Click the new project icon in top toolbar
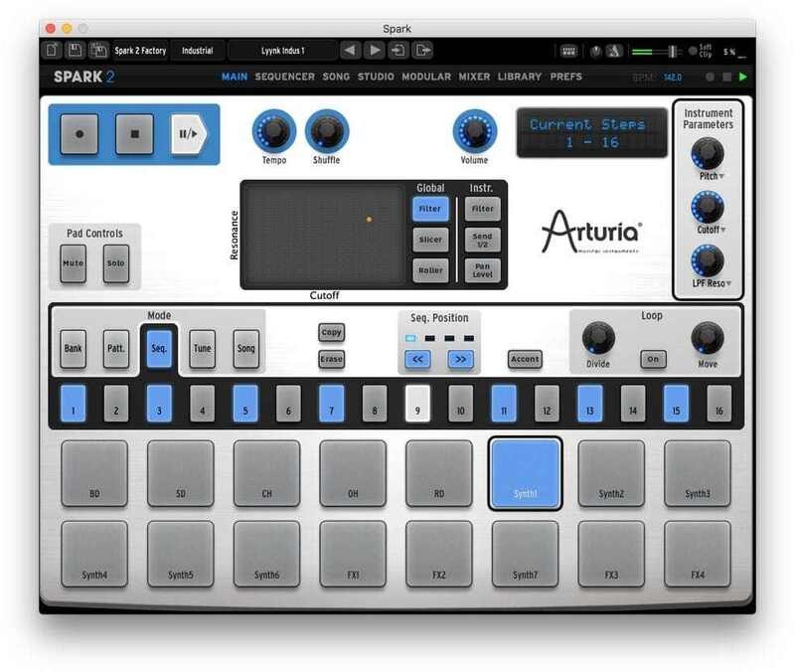Screen dimensions: 795x672 (x=52, y=50)
